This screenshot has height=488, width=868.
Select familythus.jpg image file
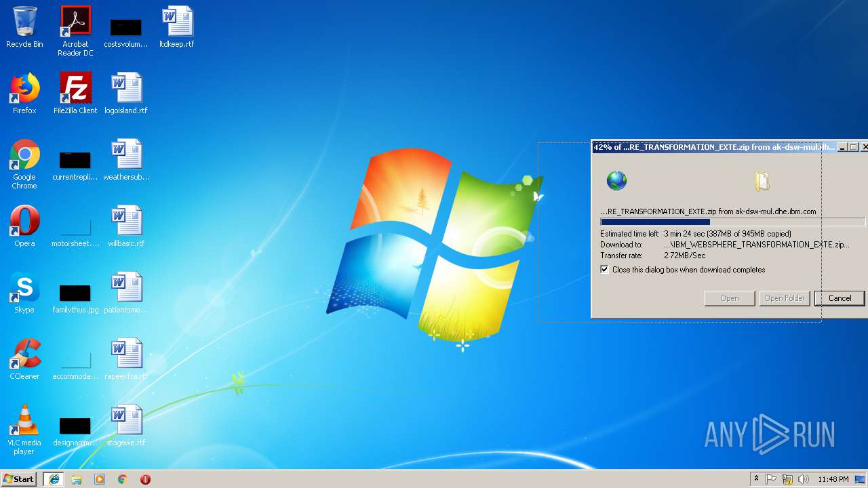point(75,300)
